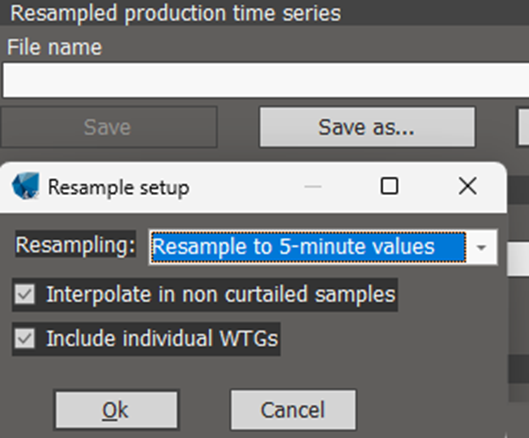Open the Resampling dropdown arrow
Image resolution: width=529 pixels, height=438 pixels.
(x=481, y=247)
